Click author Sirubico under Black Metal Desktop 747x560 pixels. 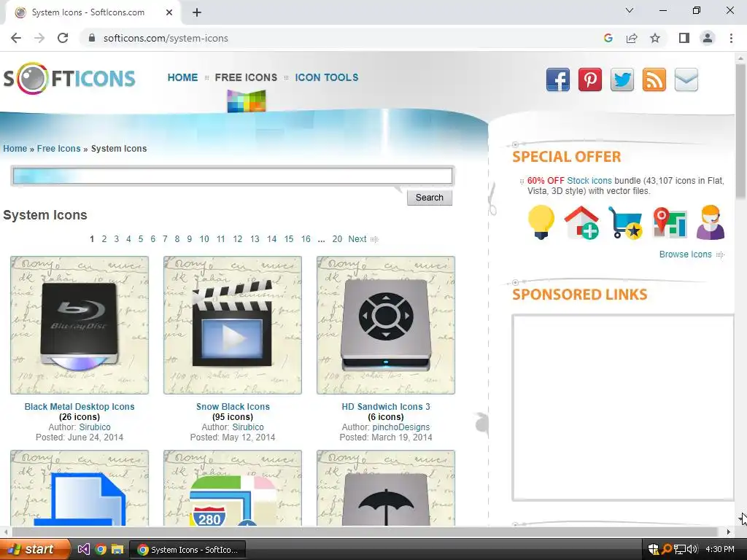(x=95, y=427)
